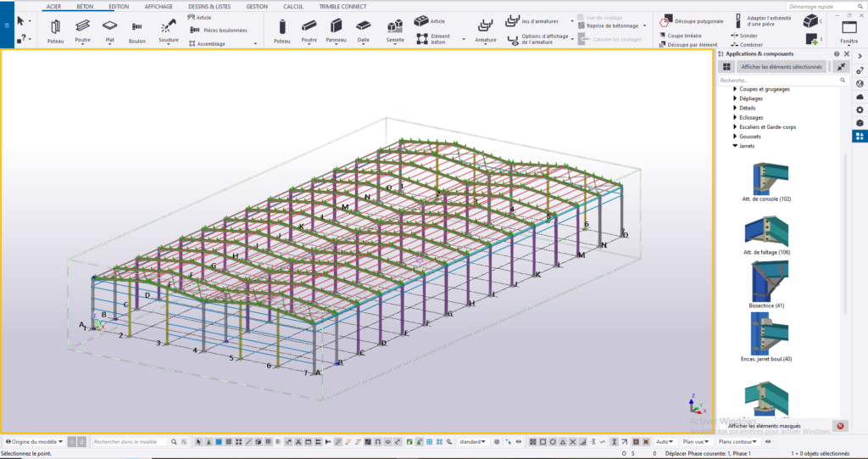Viewport: 868px width, 459px height.
Task: Click the Rechercher dans le modèle field
Action: pos(129,442)
